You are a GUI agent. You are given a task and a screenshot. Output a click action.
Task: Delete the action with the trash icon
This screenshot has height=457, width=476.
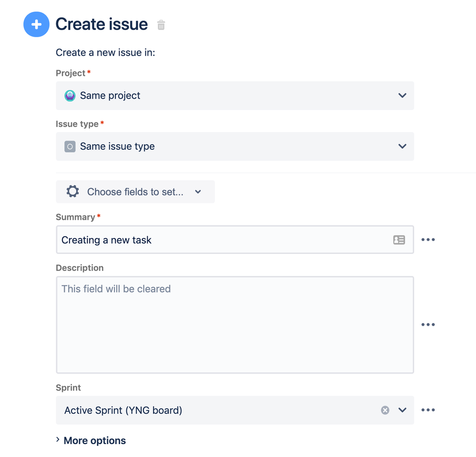tap(161, 25)
